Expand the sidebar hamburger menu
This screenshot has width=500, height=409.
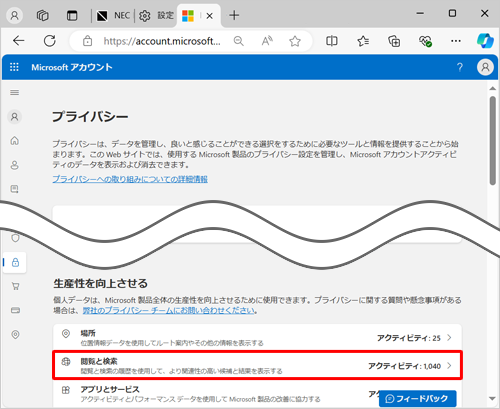click(x=14, y=92)
